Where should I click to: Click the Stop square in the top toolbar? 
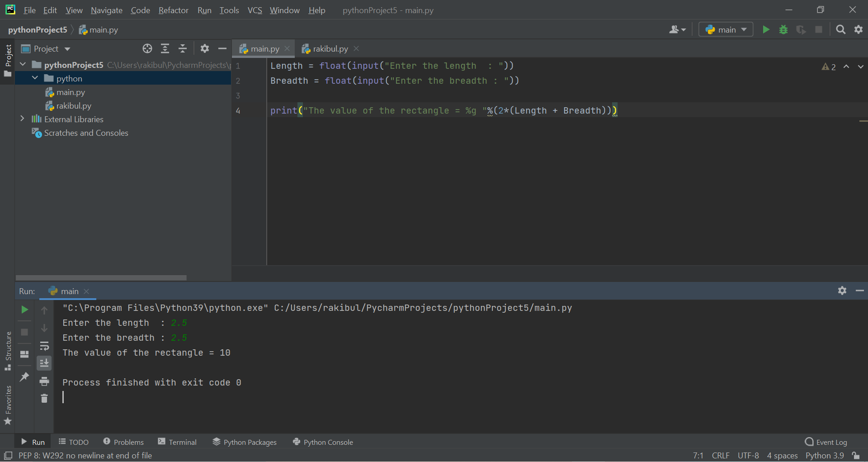pyautogui.click(x=819, y=30)
